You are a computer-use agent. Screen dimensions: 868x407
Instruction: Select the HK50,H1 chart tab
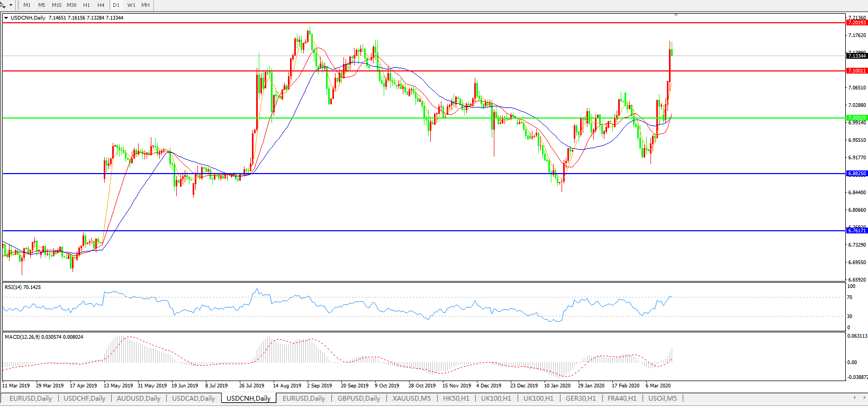[x=456, y=399]
